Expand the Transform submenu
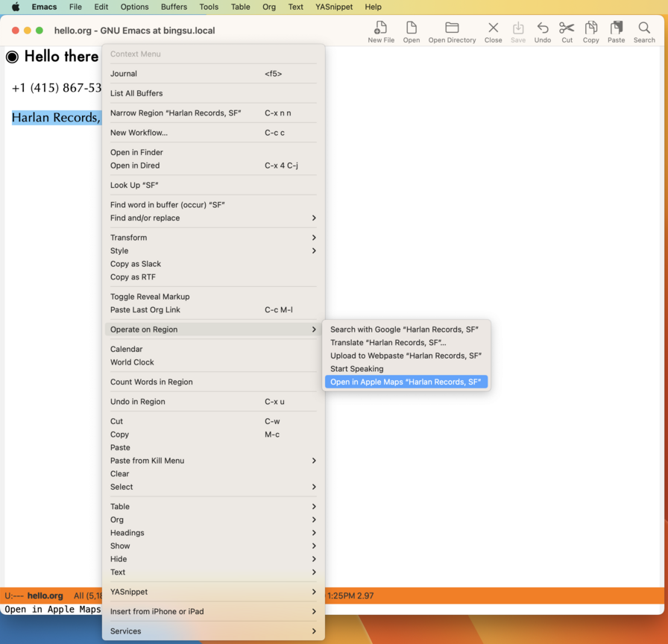The height and width of the screenshot is (644, 668). click(x=213, y=237)
